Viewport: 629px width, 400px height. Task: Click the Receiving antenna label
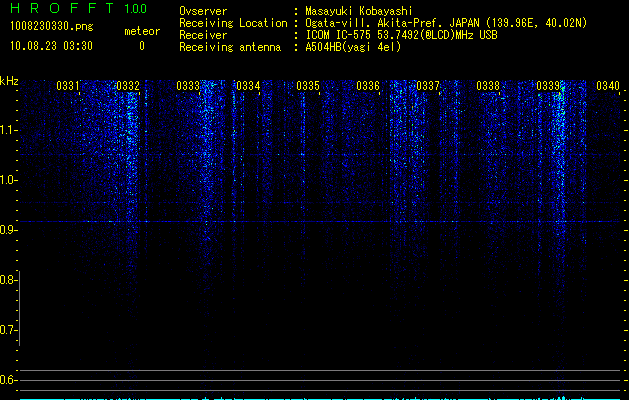pyautogui.click(x=230, y=47)
